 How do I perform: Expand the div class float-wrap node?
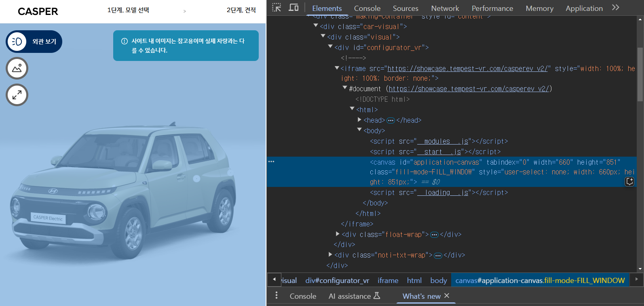[x=338, y=234]
